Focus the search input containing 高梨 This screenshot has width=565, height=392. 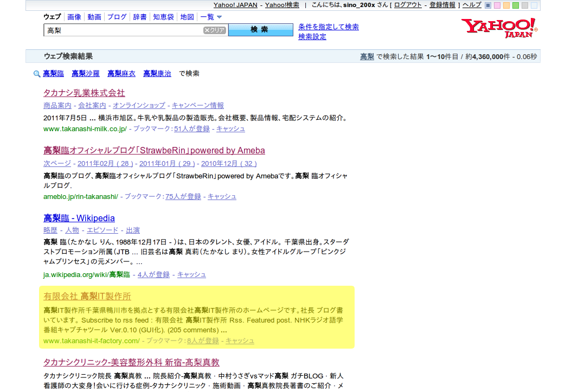pos(124,30)
